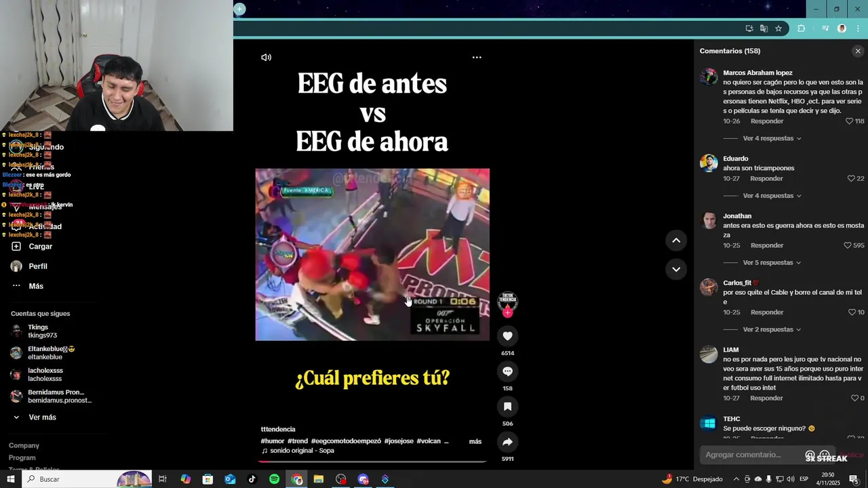This screenshot has height=488, width=868.
Task: Open tttendencia username under video
Action: 278,429
